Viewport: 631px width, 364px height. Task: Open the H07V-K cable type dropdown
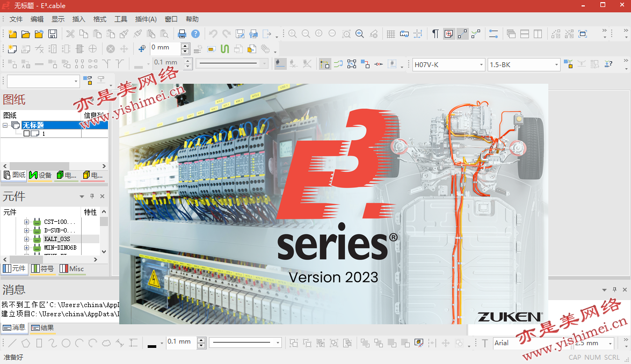click(481, 65)
